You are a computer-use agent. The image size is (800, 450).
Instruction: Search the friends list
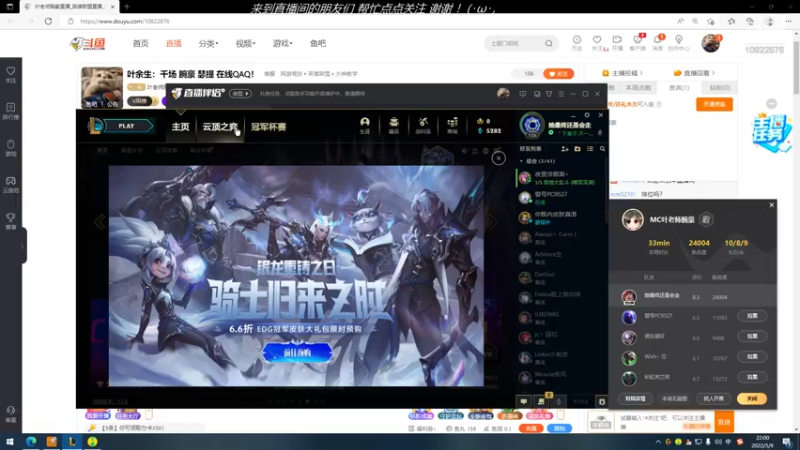pos(603,149)
